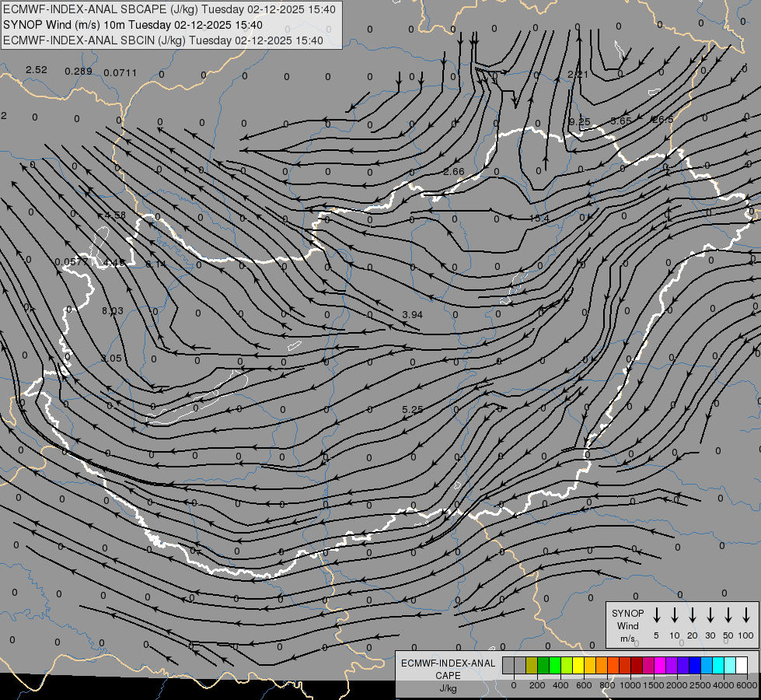Pick the 20 m/s wind arrow symbol
761x700 pixels.
692,614
